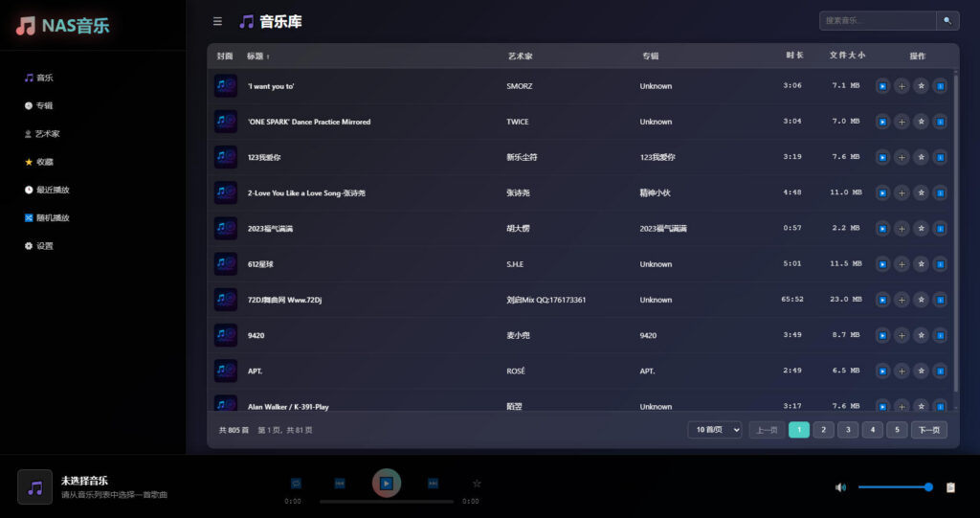980x518 pixels.
Task: Click the 下一页 pagination button
Action: pos(929,430)
